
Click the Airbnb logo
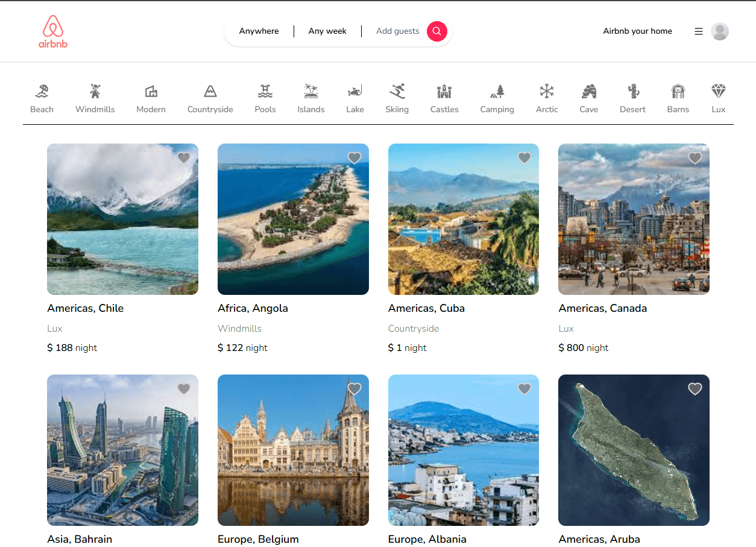(53, 31)
